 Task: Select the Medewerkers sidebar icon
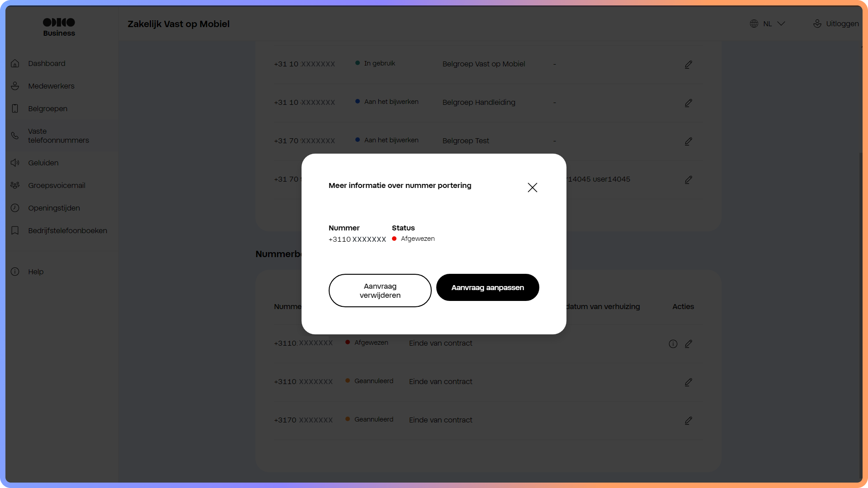click(x=15, y=86)
